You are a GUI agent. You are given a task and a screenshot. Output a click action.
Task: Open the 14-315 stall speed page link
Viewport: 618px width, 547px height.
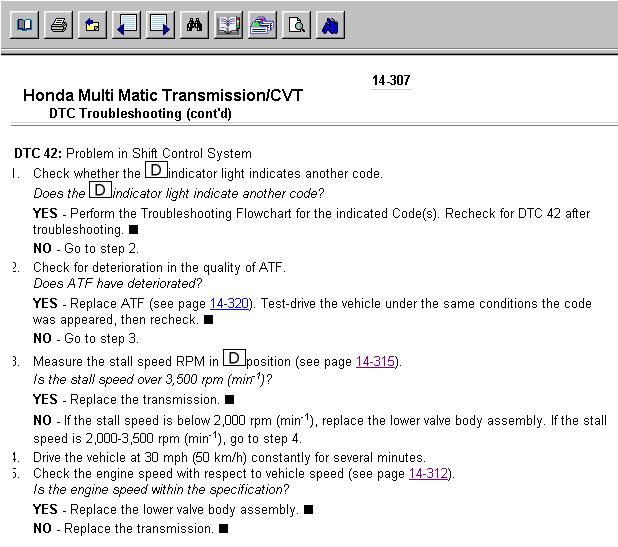(375, 361)
